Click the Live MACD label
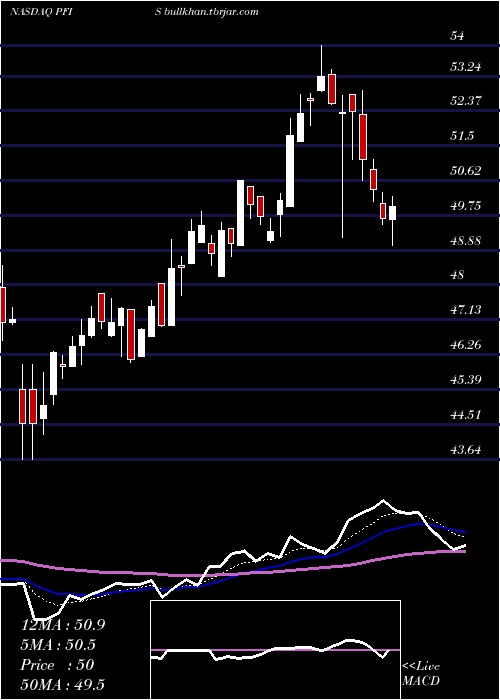500x700 pixels. (x=421, y=674)
